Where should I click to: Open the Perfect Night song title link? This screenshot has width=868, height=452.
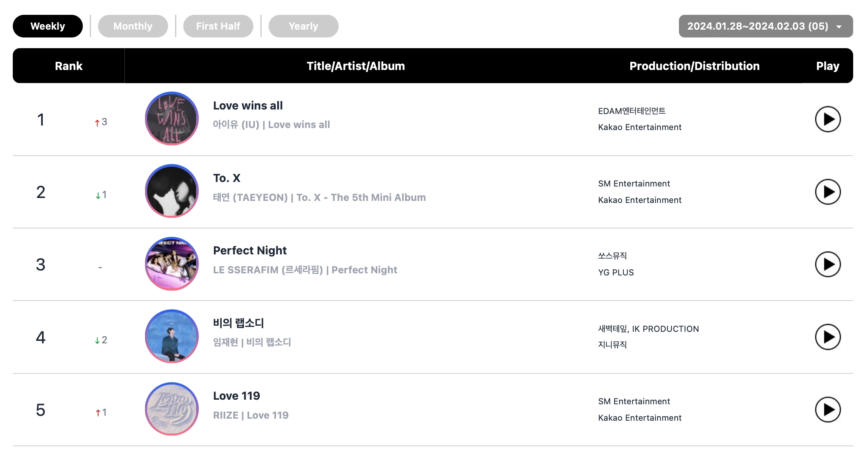[x=250, y=251]
